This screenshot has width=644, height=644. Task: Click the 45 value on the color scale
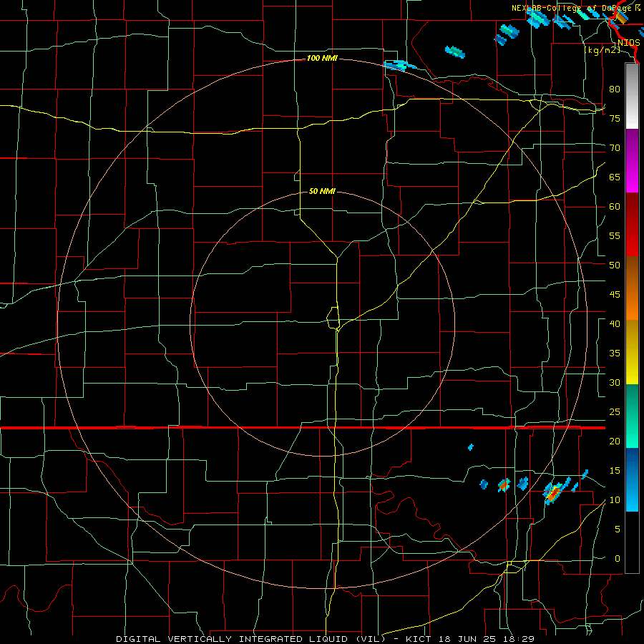coord(615,295)
